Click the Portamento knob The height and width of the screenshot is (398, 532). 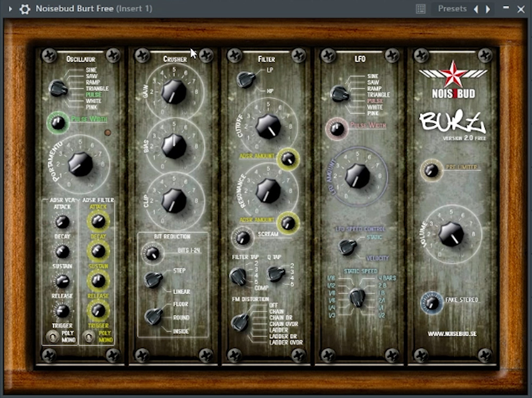click(x=80, y=164)
